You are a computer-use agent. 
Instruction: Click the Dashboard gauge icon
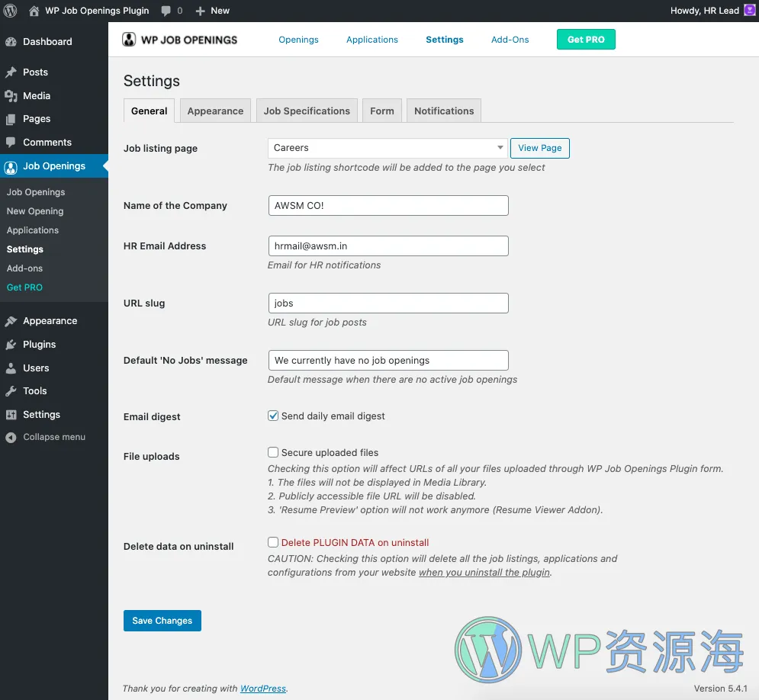click(11, 42)
